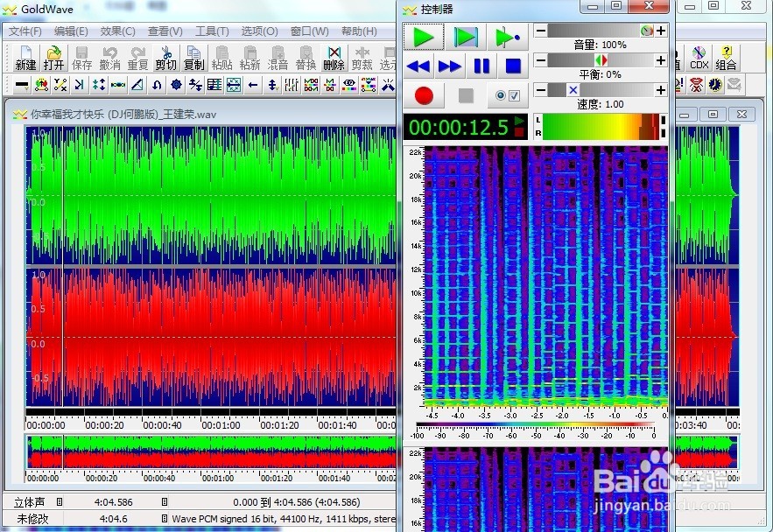Click the Dynamics effect icon
773x532 pixels.
pos(60,85)
